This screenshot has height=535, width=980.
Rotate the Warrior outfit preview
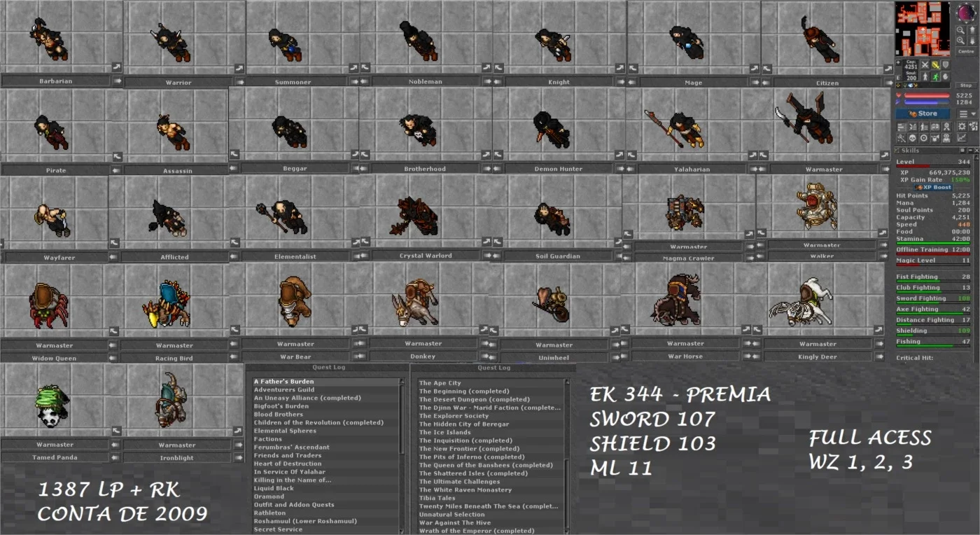[x=239, y=68]
